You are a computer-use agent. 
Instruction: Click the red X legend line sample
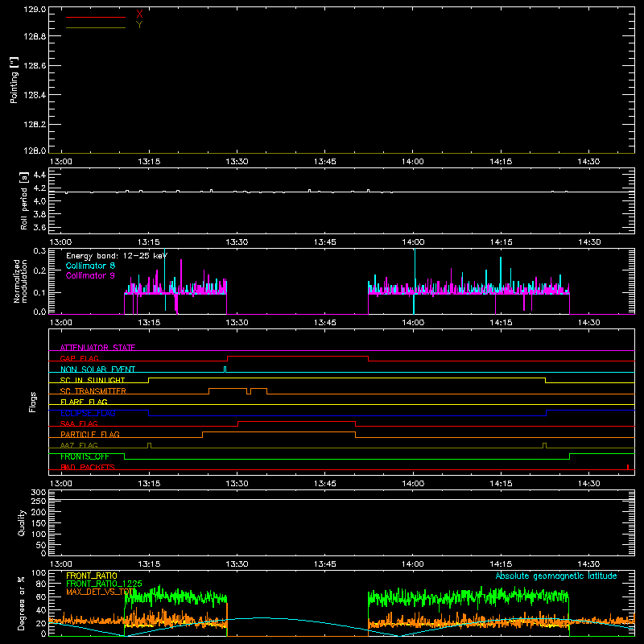click(x=96, y=17)
